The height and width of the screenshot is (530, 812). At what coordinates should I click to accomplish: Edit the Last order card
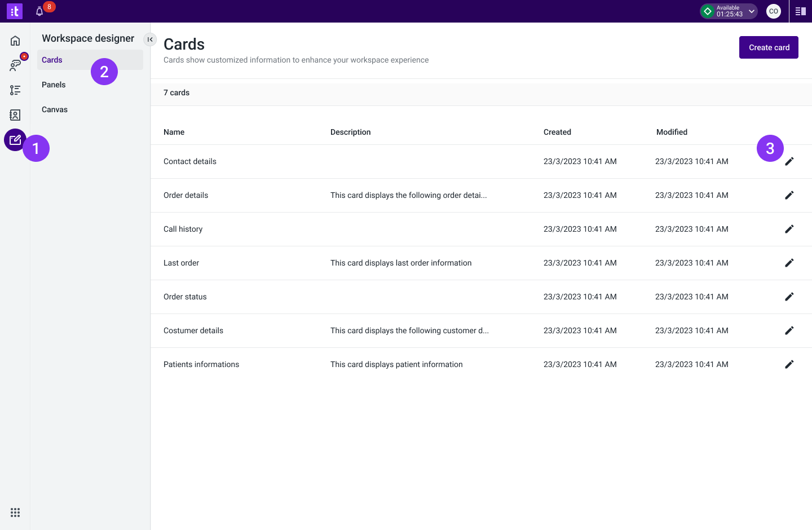[x=789, y=263]
